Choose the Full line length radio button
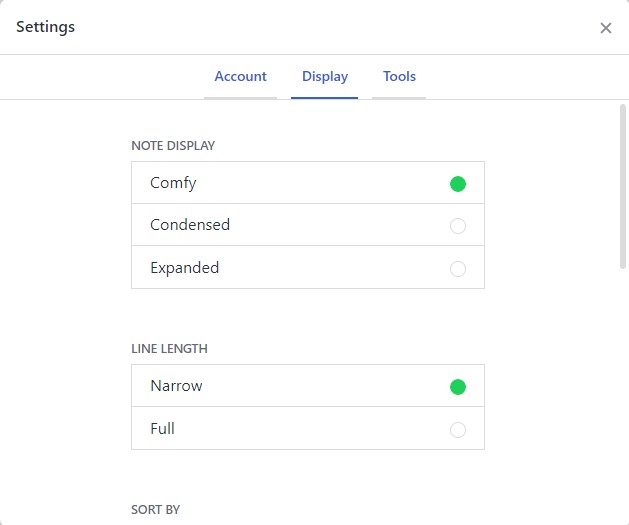This screenshot has width=629, height=525. coord(458,430)
